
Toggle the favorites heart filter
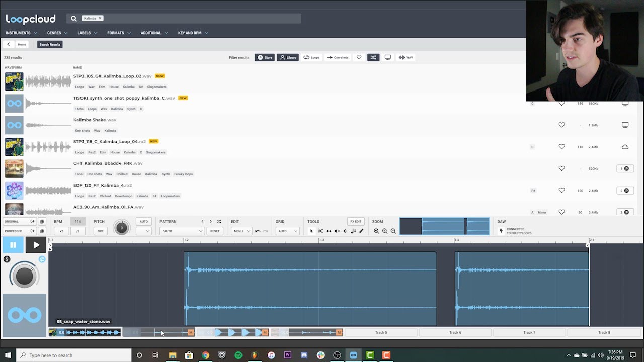point(359,57)
